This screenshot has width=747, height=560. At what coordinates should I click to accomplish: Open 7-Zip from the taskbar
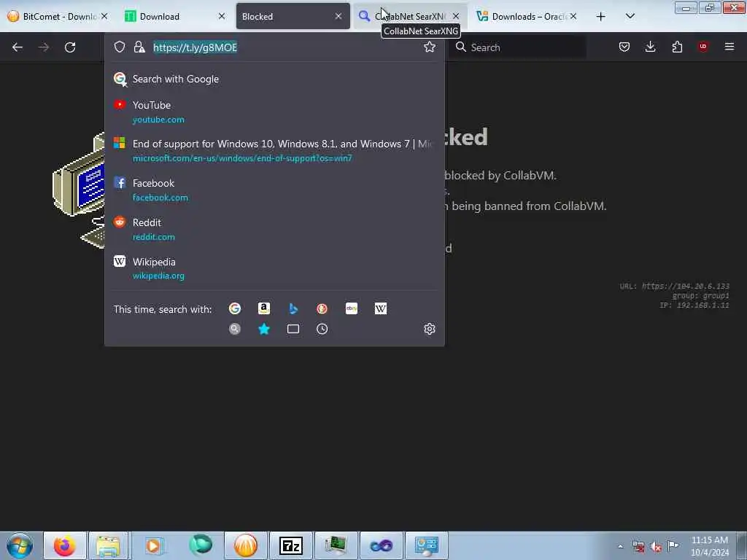tap(291, 545)
